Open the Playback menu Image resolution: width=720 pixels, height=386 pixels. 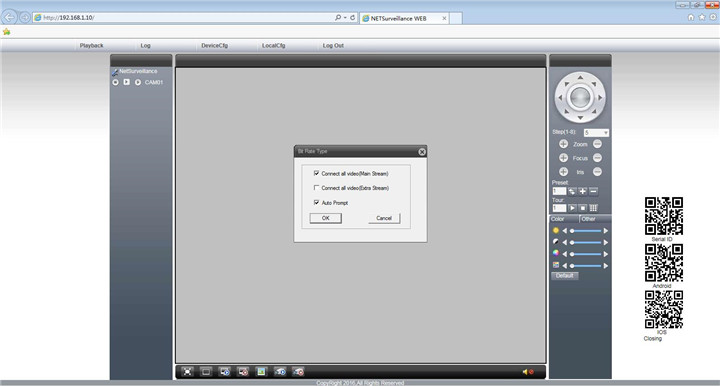coord(91,45)
